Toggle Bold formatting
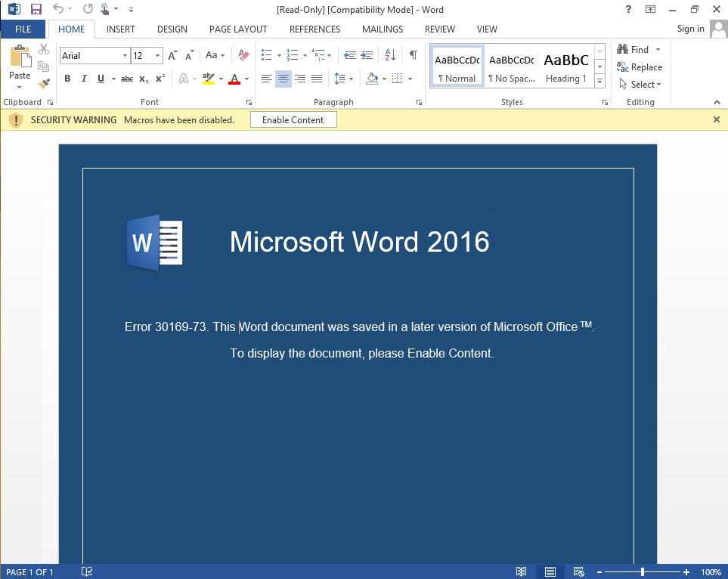The image size is (728, 579). (67, 79)
